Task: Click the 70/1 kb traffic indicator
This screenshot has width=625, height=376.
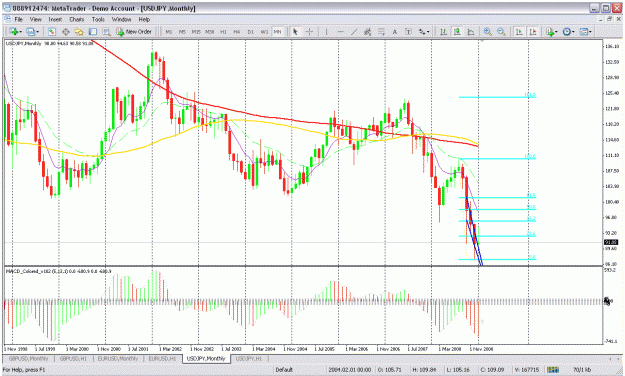Action: click(x=582, y=370)
